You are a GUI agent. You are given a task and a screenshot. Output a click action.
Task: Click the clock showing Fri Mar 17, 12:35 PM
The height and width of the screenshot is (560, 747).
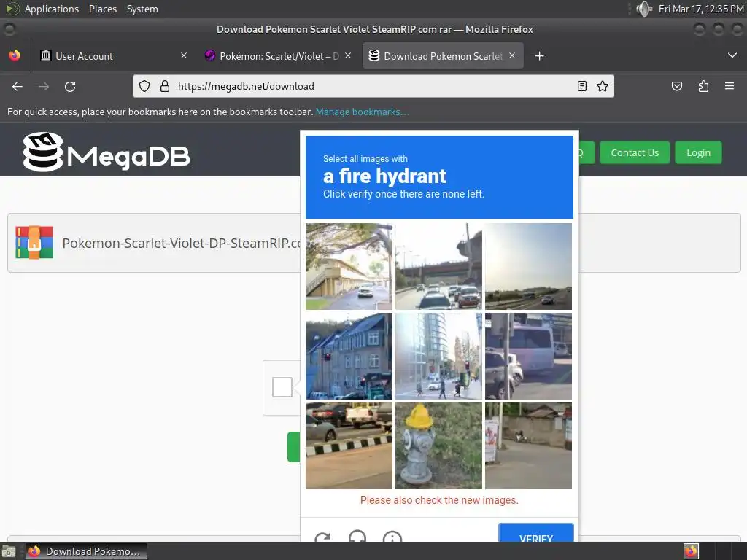tap(701, 9)
